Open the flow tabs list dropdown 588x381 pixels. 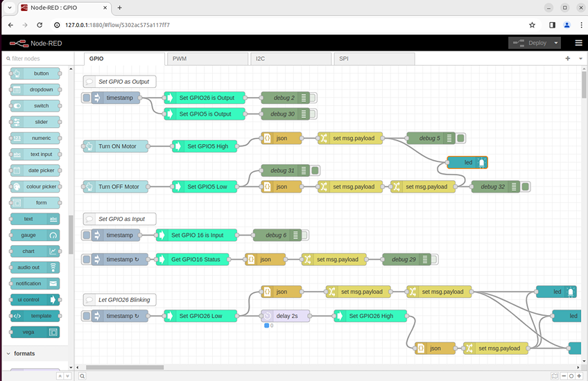pyautogui.click(x=580, y=59)
